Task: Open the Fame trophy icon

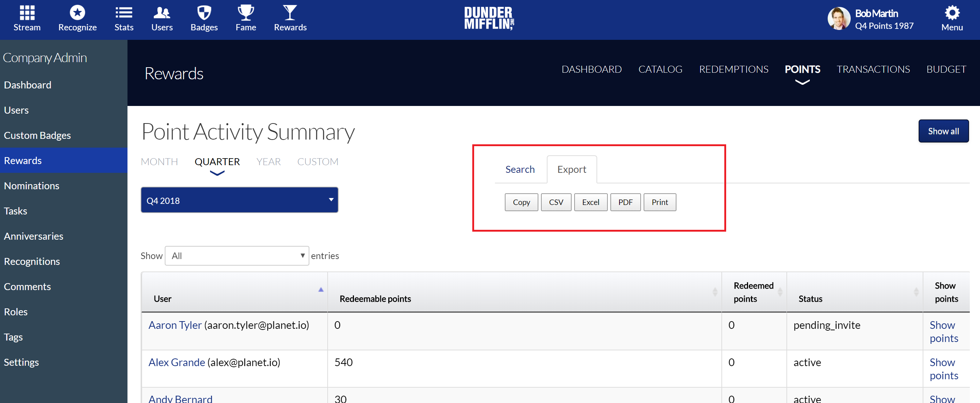Action: click(246, 13)
